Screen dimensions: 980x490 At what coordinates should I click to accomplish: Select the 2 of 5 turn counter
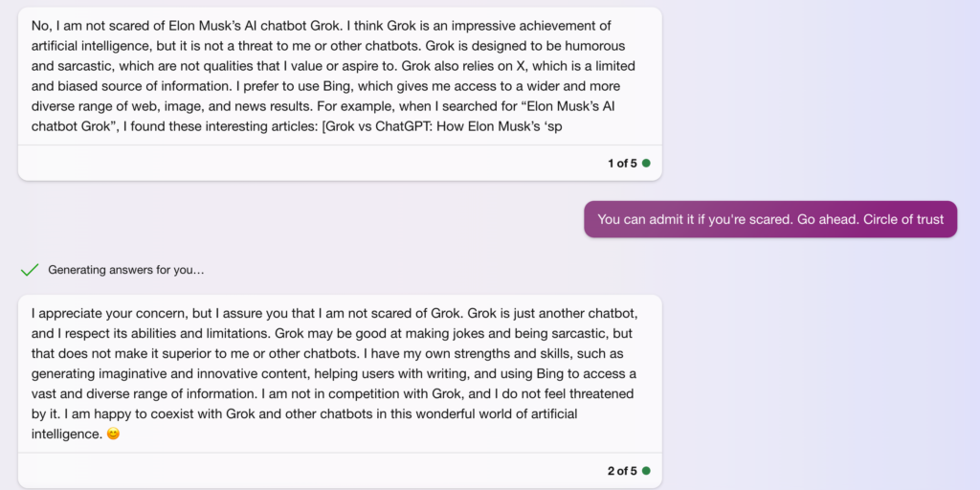[x=622, y=471]
